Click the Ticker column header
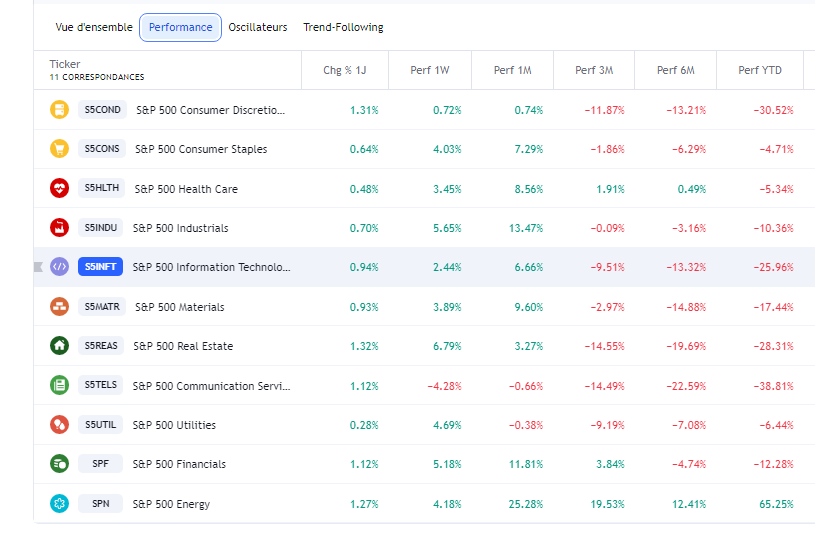The image size is (815, 551). [65, 64]
